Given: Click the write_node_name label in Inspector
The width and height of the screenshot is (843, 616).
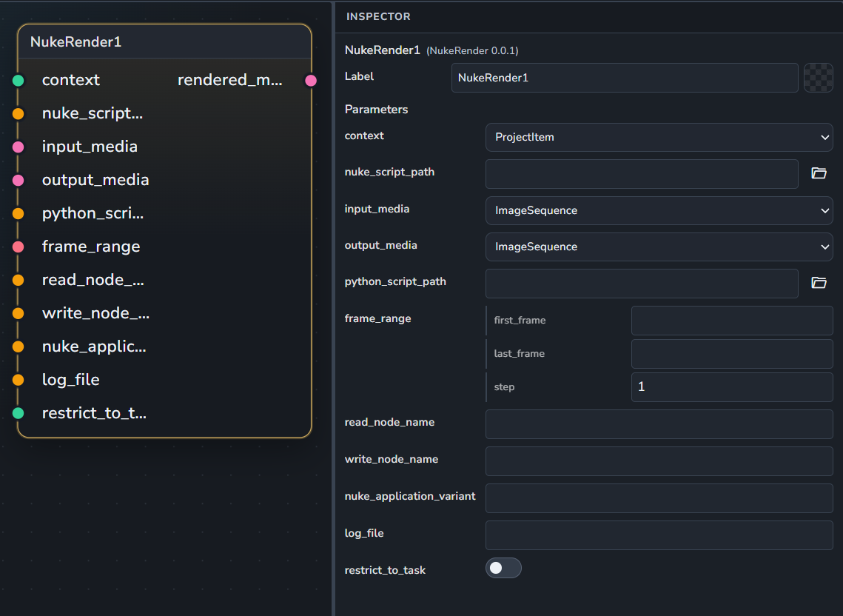Looking at the screenshot, I should click(392, 460).
